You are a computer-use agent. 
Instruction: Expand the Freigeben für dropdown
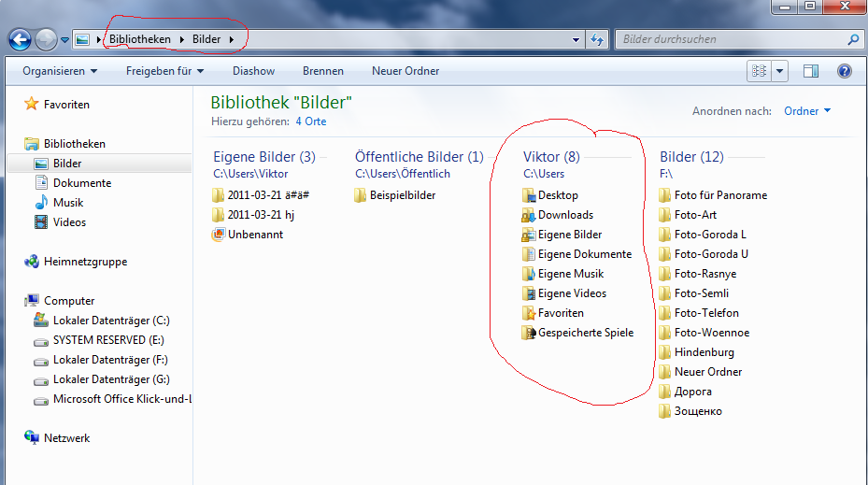click(164, 71)
